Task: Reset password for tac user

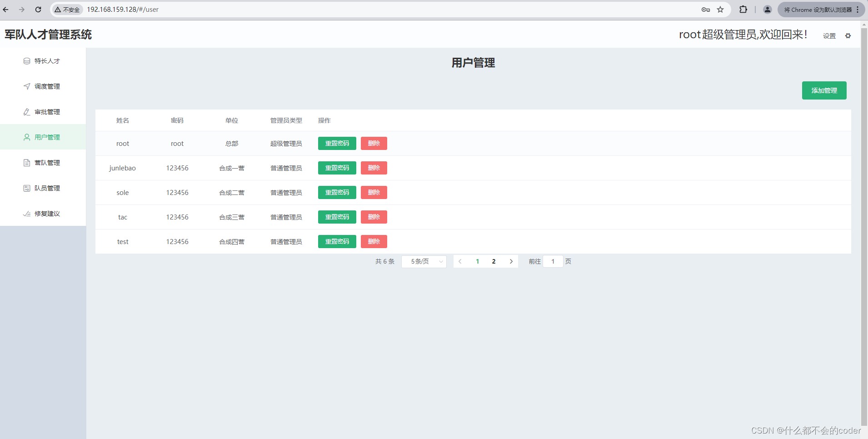Action: [x=337, y=217]
